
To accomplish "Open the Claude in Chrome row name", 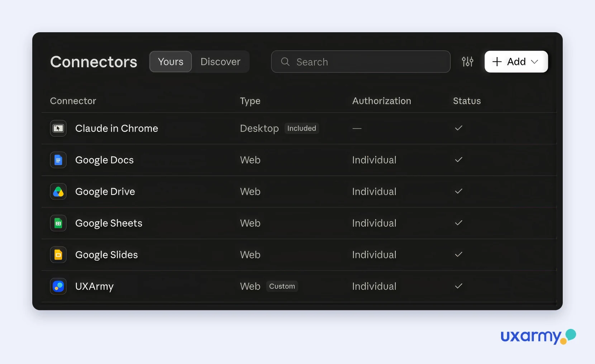I will tap(116, 128).
